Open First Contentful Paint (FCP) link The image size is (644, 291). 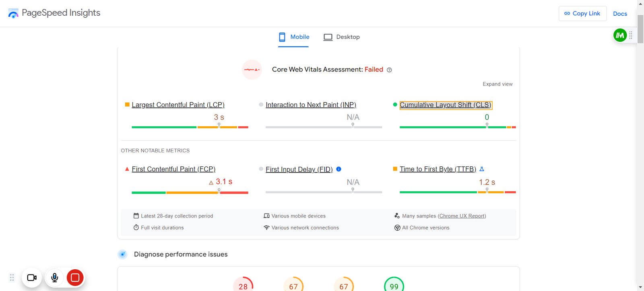[173, 169]
